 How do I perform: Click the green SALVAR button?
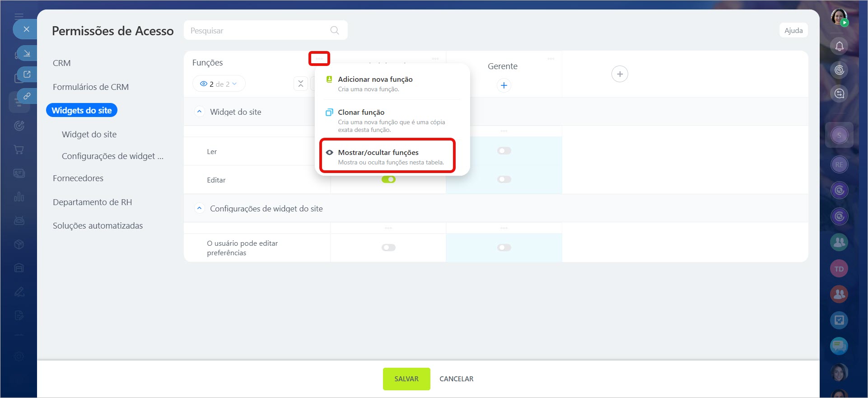406,379
